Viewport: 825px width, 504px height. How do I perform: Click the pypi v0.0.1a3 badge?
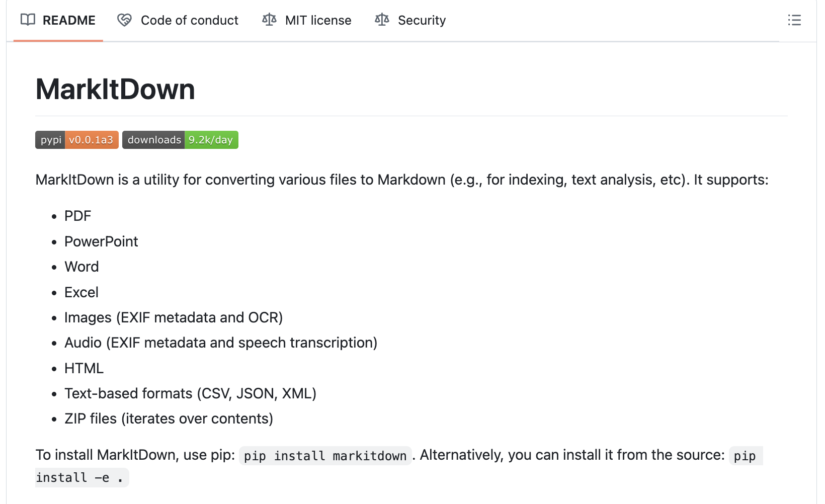(77, 140)
